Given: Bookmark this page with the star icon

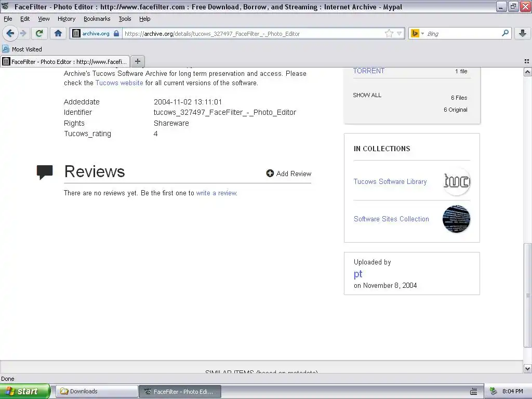Looking at the screenshot, I should [x=389, y=33].
